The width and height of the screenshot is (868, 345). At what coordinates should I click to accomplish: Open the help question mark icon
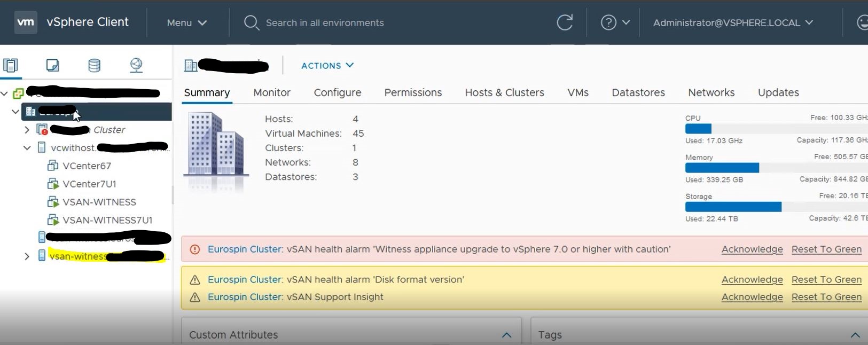coord(608,22)
